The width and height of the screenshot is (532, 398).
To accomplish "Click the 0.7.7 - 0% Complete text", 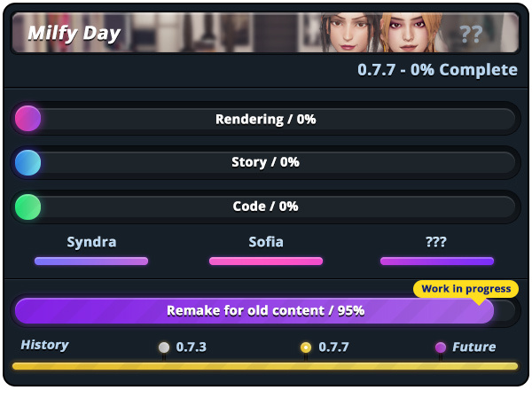I will point(437,70).
